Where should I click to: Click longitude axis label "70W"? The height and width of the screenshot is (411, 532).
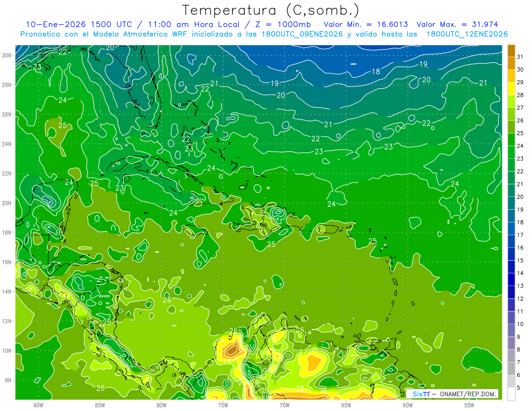click(x=285, y=405)
